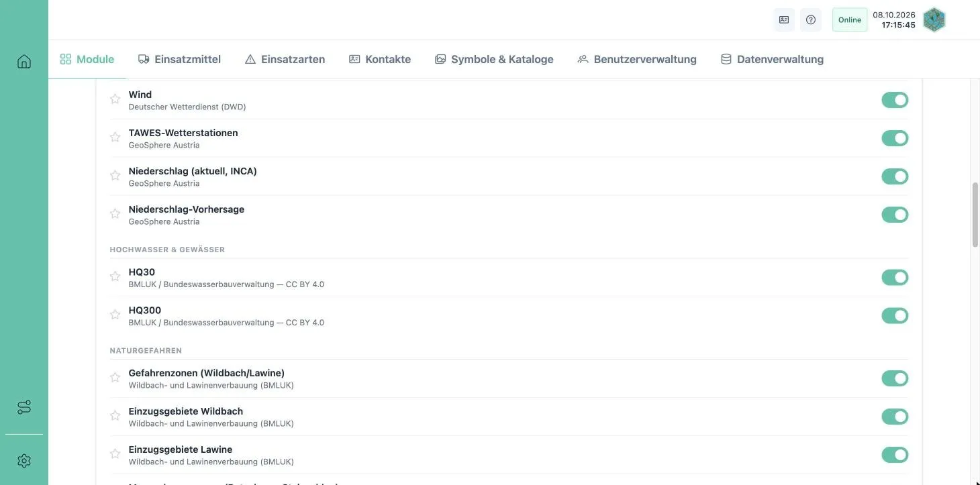Screen dimensions: 980x485
Task: Click the HOCHWASSER & GEWÄSSER section heading
Action: click(x=167, y=250)
